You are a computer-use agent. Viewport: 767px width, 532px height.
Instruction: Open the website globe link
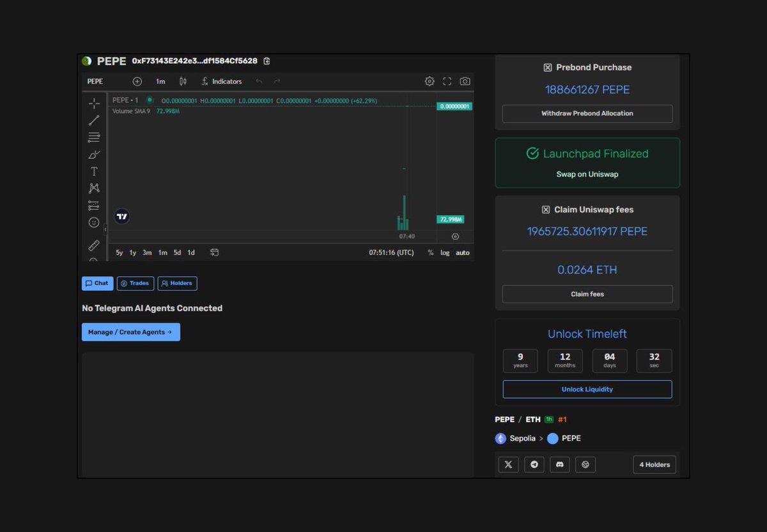pyautogui.click(x=585, y=464)
